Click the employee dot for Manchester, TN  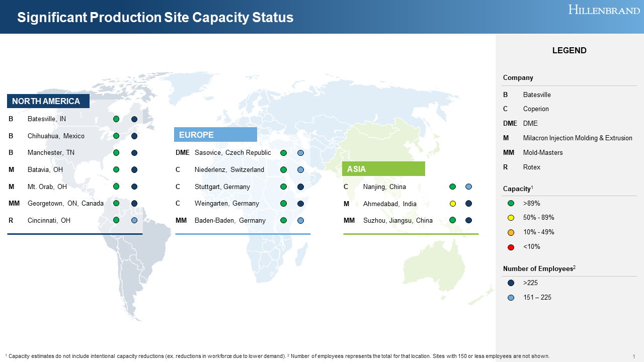(x=134, y=153)
